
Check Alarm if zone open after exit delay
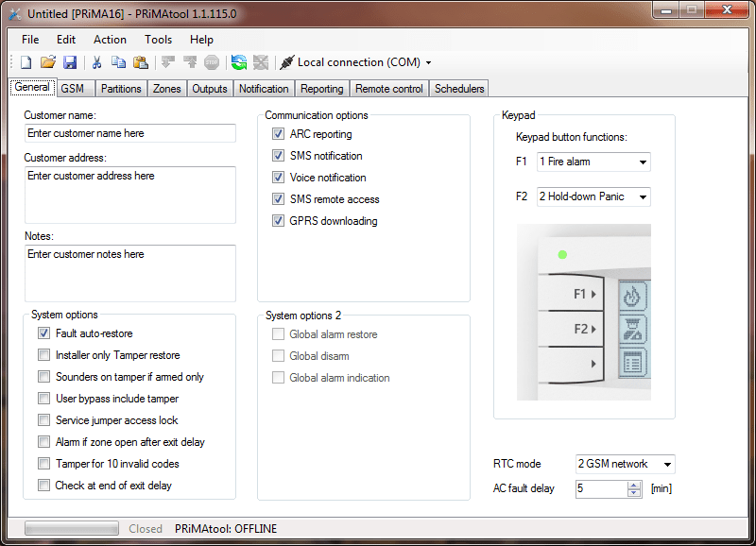(x=43, y=441)
